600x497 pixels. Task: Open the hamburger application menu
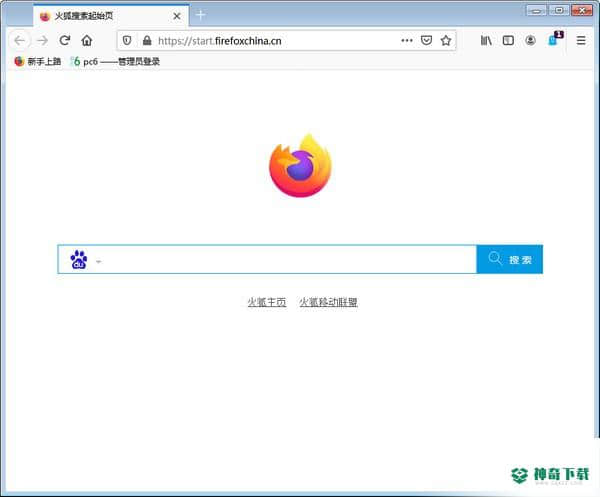(581, 40)
